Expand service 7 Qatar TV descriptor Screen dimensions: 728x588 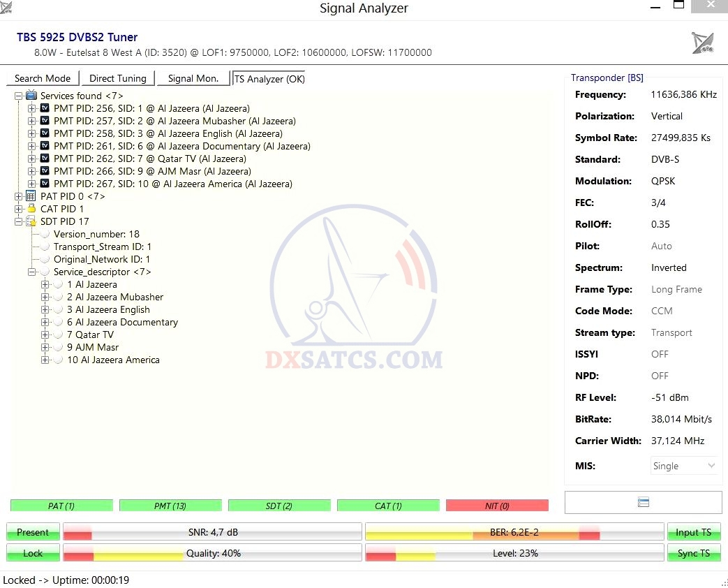pyautogui.click(x=45, y=335)
